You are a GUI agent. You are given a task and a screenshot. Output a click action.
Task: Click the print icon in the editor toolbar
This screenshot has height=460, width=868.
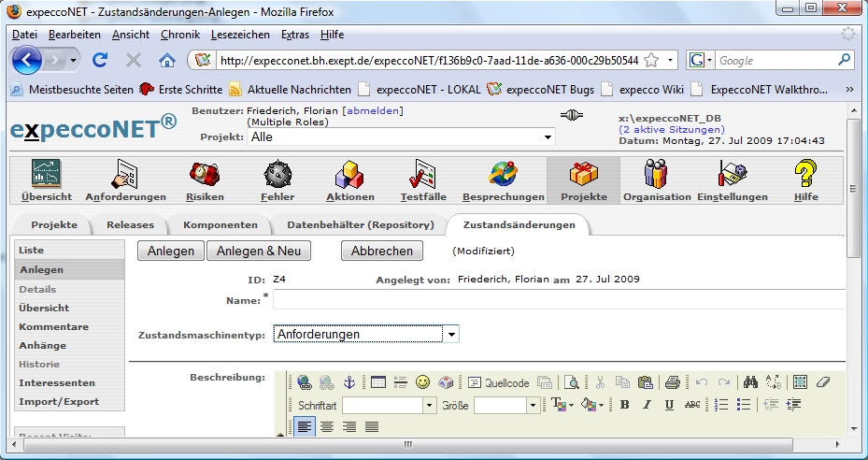672,382
